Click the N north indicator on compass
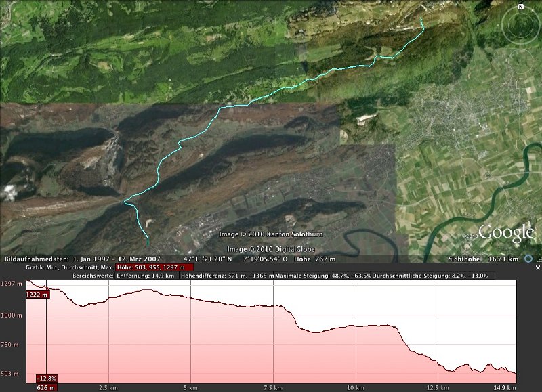This screenshot has height=392, width=542. tap(520, 7)
